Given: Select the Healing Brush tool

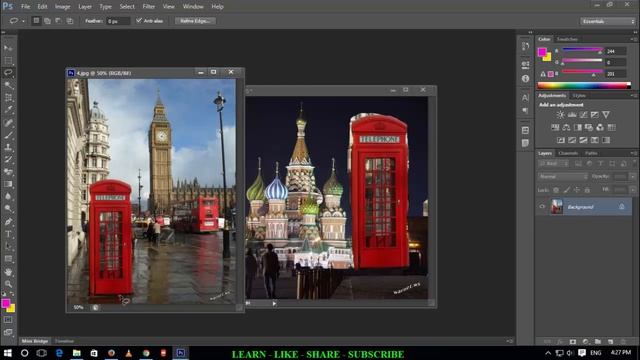Looking at the screenshot, I should point(8,122).
